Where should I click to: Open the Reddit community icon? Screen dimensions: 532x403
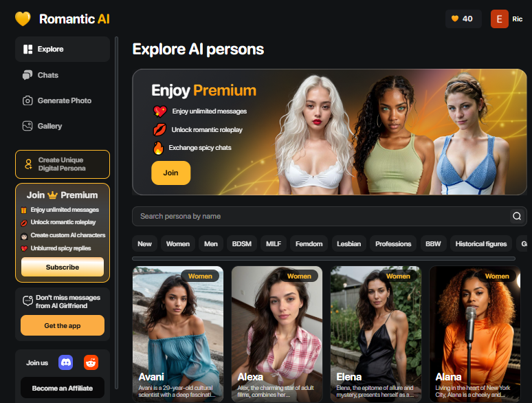[91, 362]
